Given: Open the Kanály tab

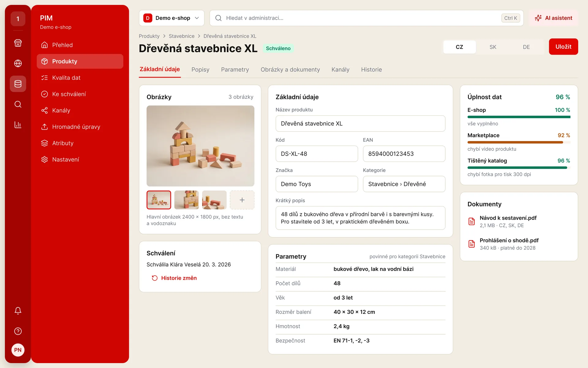Looking at the screenshot, I should [x=340, y=70].
